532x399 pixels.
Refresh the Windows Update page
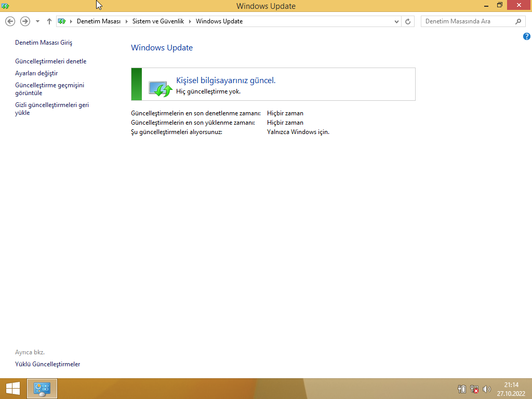pyautogui.click(x=408, y=21)
